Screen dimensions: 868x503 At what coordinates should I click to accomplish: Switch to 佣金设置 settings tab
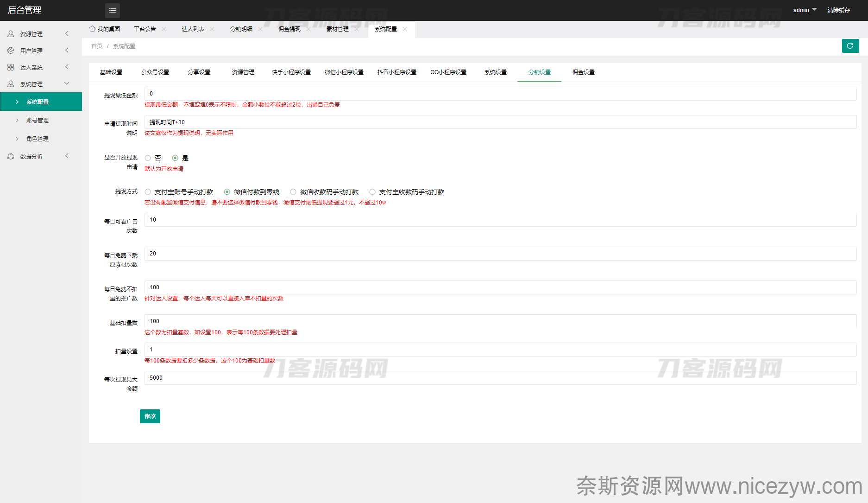click(x=584, y=72)
